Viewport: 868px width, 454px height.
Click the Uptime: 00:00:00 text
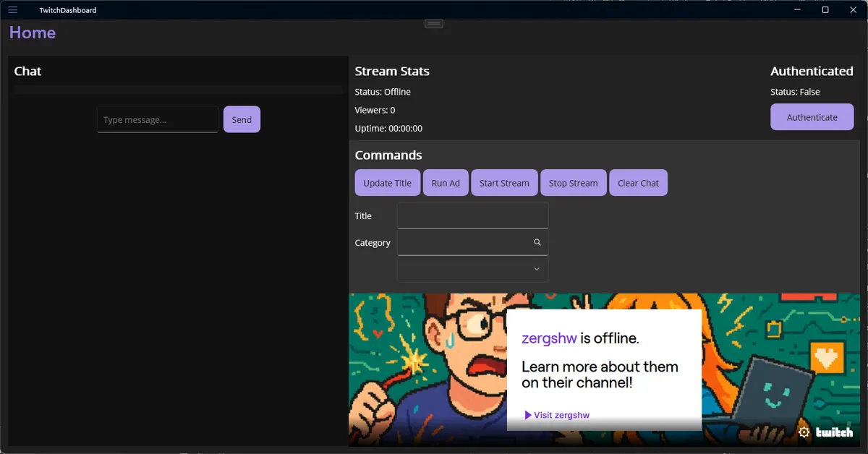[x=388, y=128]
